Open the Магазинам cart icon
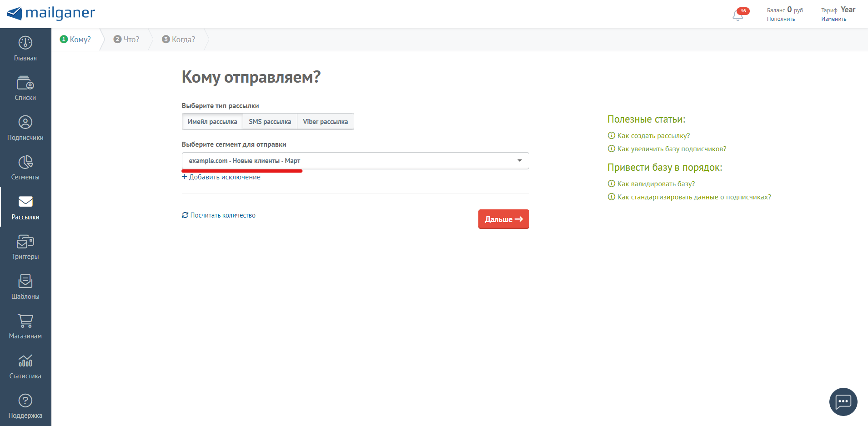 point(25,321)
